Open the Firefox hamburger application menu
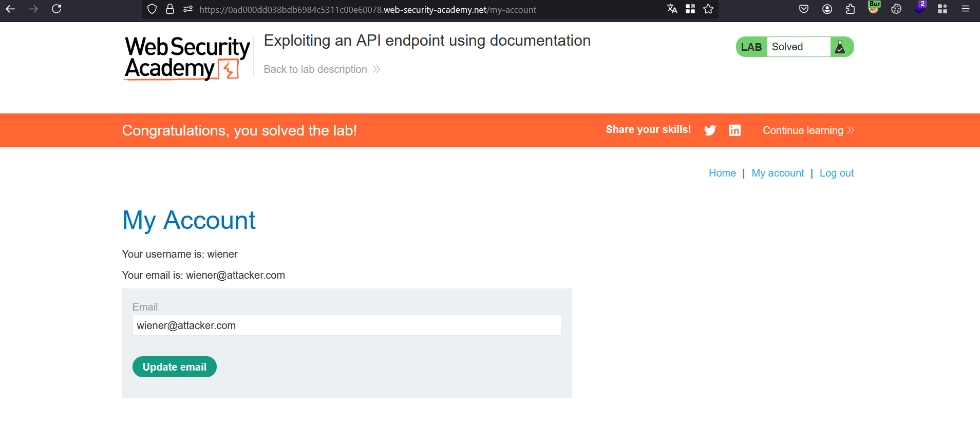This screenshot has width=980, height=445. click(x=966, y=9)
